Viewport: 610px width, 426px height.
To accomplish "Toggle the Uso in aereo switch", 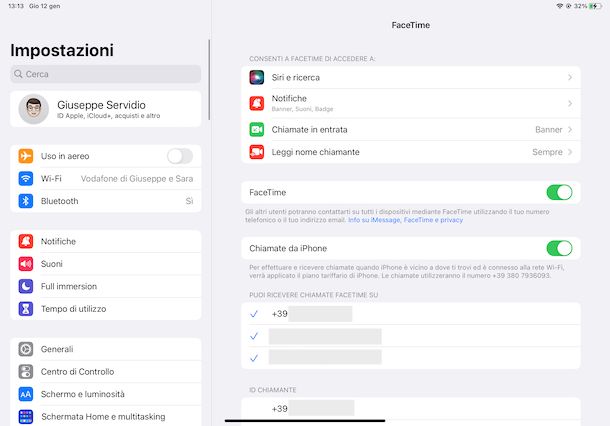I will click(180, 156).
